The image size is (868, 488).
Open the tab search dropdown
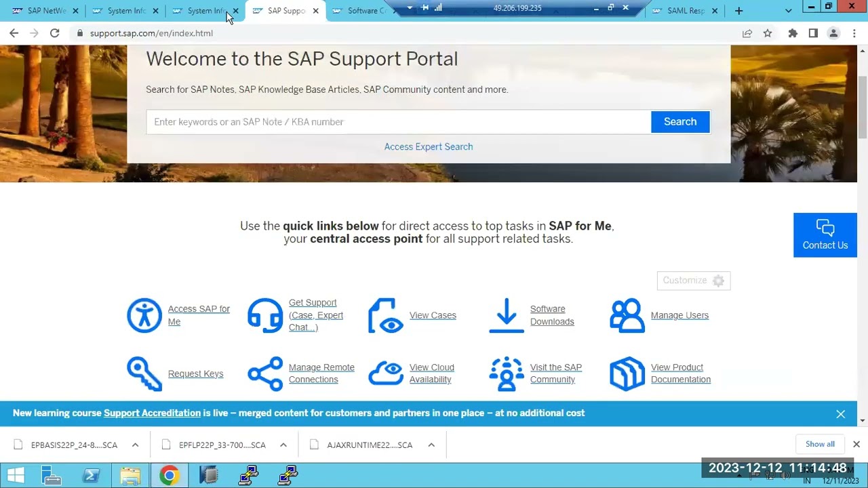pos(788,11)
